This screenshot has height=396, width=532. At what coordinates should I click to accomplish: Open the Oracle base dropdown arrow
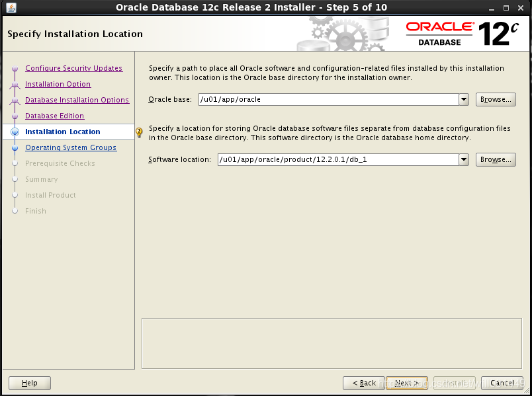464,99
